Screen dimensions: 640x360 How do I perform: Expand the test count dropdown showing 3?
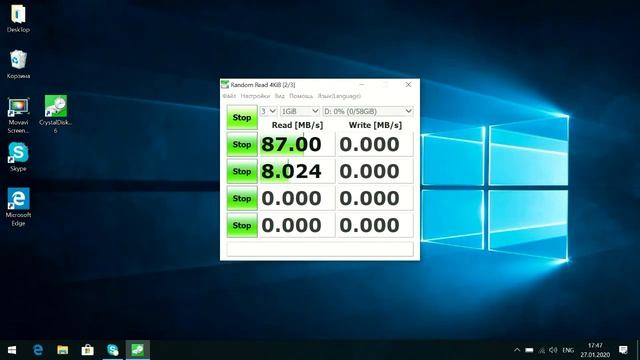click(x=269, y=111)
